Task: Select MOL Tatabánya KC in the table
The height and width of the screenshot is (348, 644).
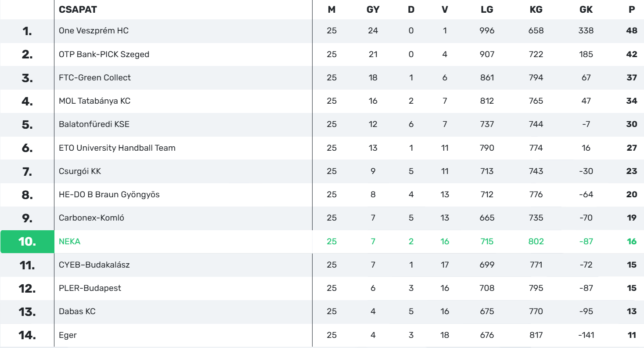Action: tap(94, 101)
